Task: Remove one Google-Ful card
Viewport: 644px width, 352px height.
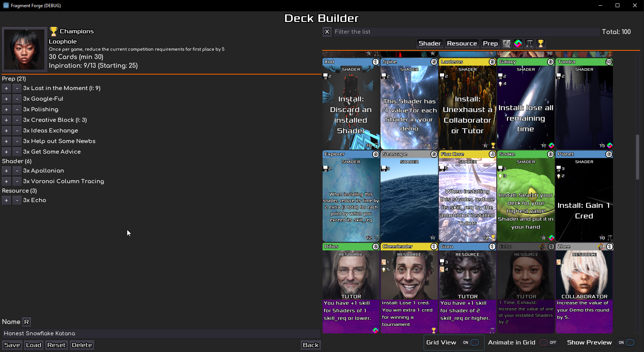Action: pos(17,99)
